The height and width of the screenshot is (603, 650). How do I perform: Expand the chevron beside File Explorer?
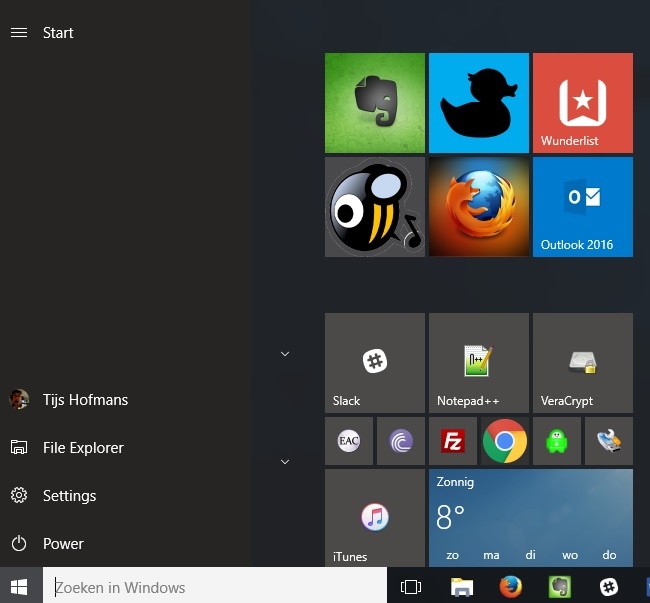285,462
